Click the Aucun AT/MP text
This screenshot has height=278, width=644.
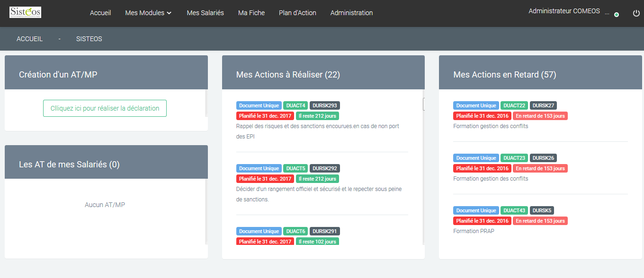[x=105, y=205]
